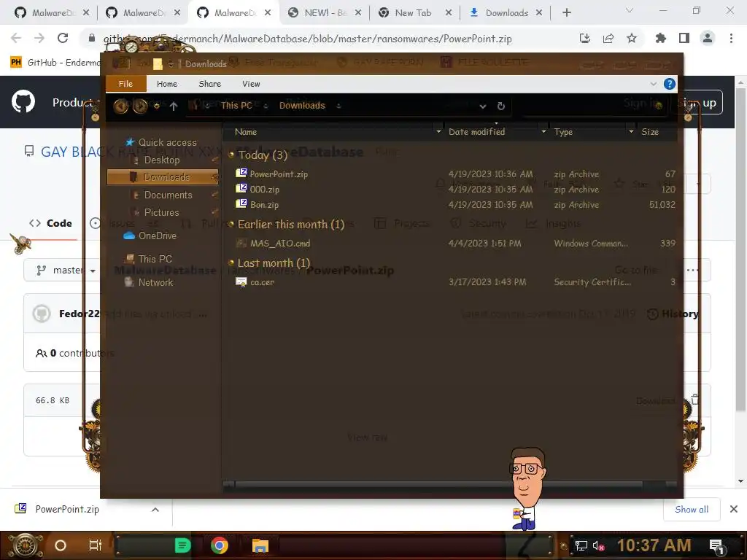Select Documents in navigation pane
The width and height of the screenshot is (747, 560).
point(168,195)
